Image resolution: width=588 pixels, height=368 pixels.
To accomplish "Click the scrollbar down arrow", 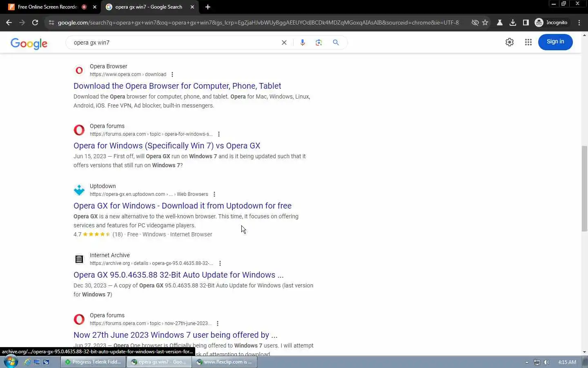I will [x=584, y=352].
